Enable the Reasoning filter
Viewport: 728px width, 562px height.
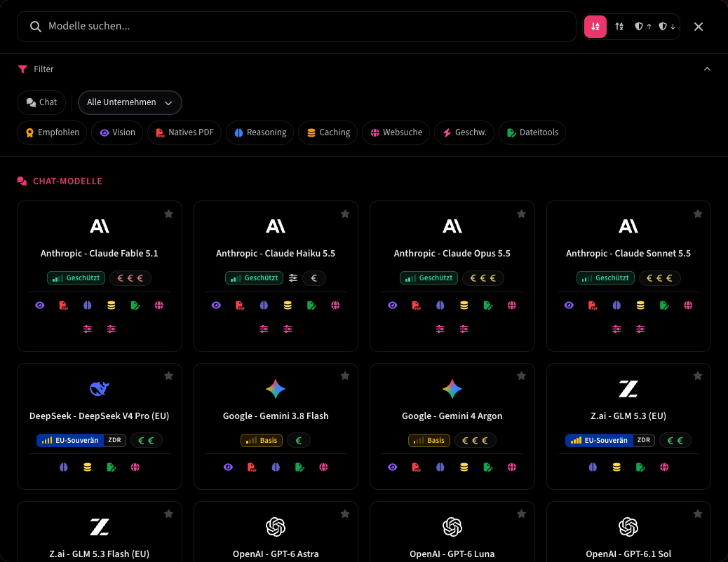pos(260,132)
